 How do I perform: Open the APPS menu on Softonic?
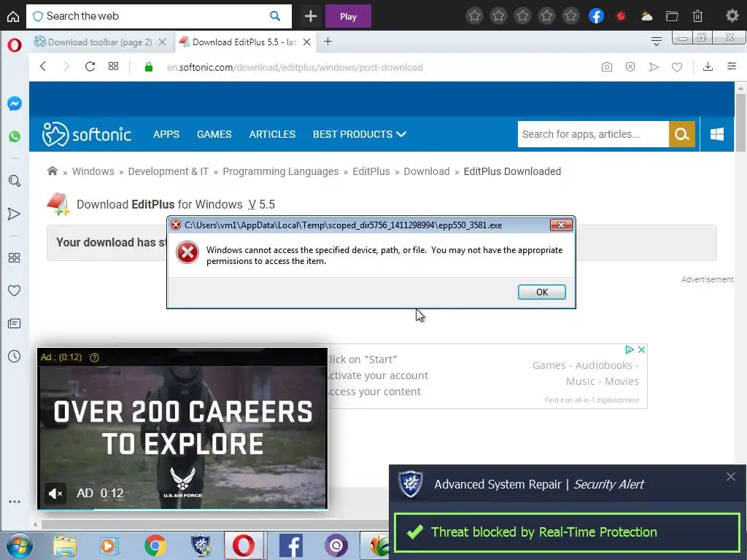(166, 134)
